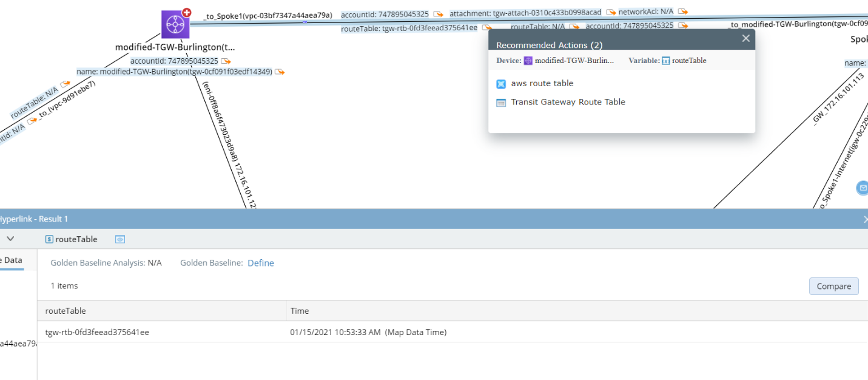The width and height of the screenshot is (868, 380).
Task: Click the Transit Gateway Route Table action icon
Action: point(501,103)
